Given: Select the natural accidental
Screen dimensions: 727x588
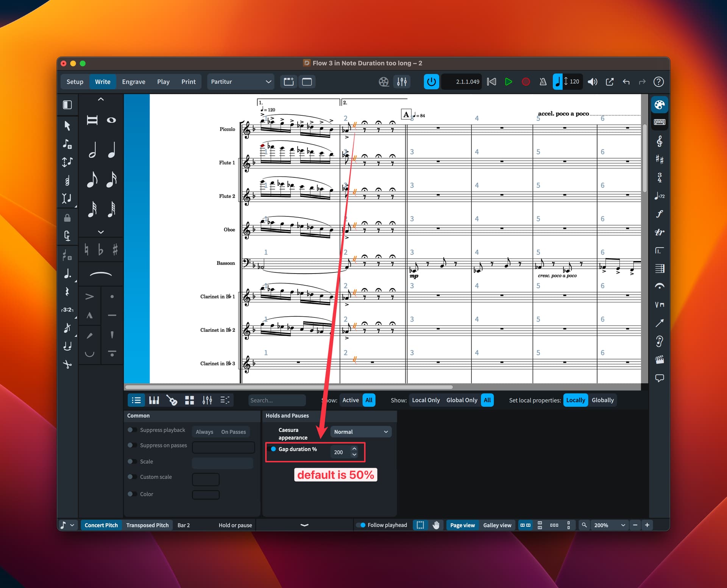Looking at the screenshot, I should [86, 250].
